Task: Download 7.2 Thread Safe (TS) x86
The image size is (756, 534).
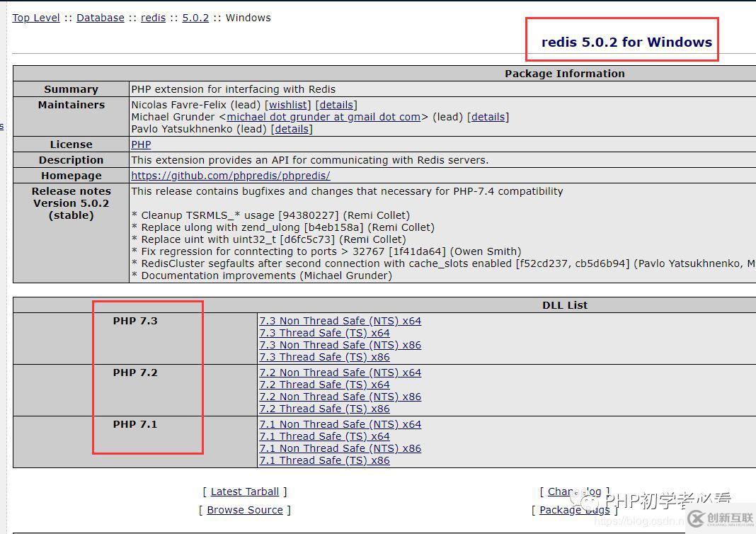Action: click(324, 409)
